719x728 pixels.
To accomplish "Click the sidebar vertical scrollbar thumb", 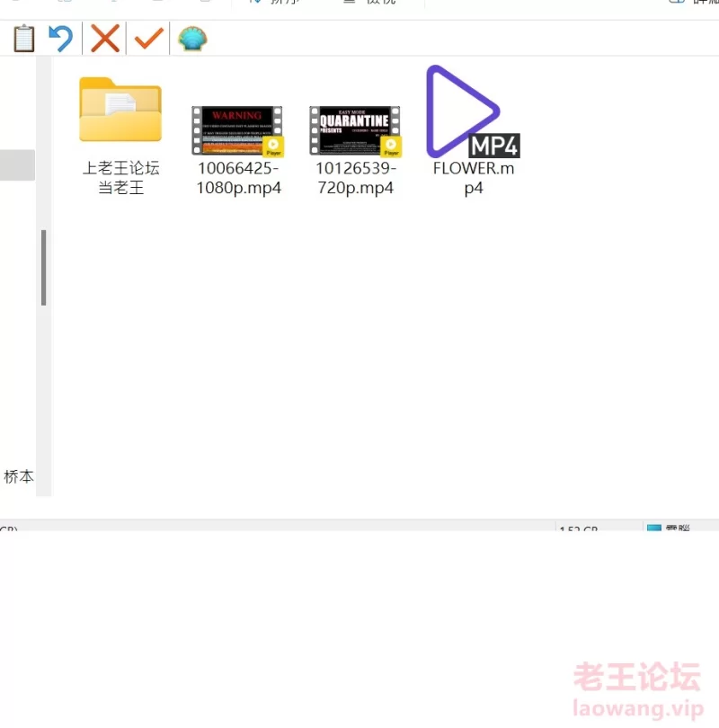I will point(44,268).
